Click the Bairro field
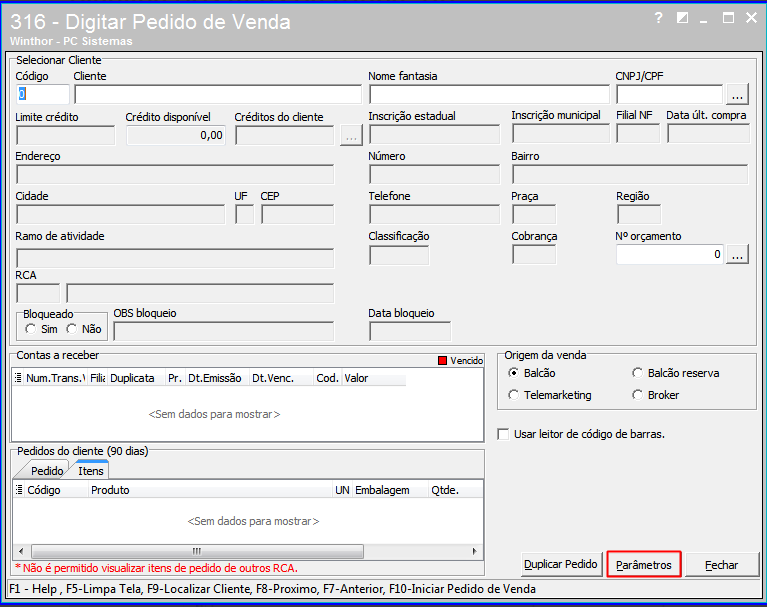The image size is (767, 607). coord(631,174)
